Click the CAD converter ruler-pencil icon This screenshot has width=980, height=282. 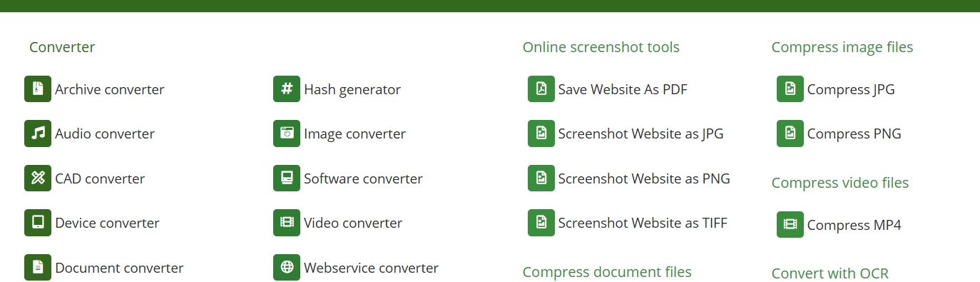tap(38, 178)
